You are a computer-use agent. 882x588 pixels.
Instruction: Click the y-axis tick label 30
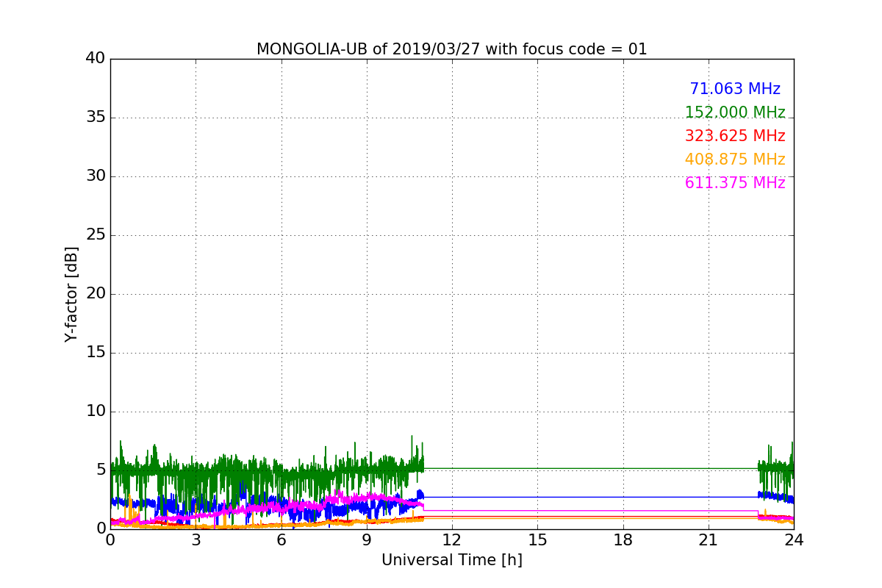96,176
